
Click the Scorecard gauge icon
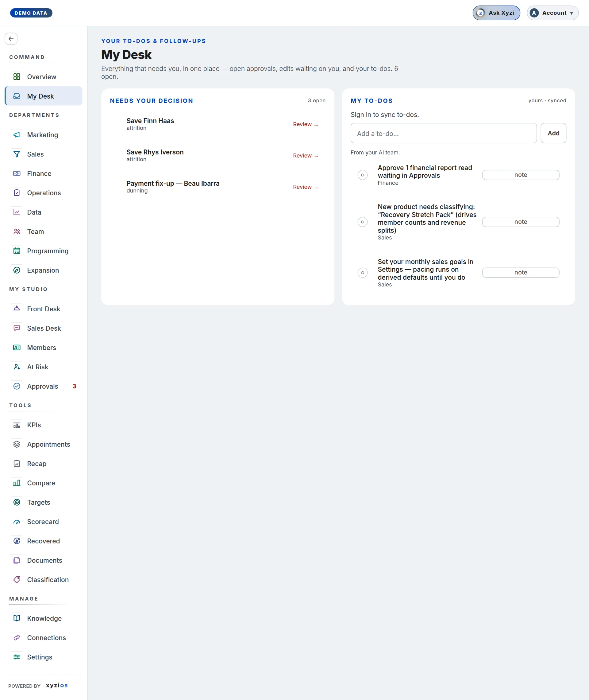click(17, 522)
